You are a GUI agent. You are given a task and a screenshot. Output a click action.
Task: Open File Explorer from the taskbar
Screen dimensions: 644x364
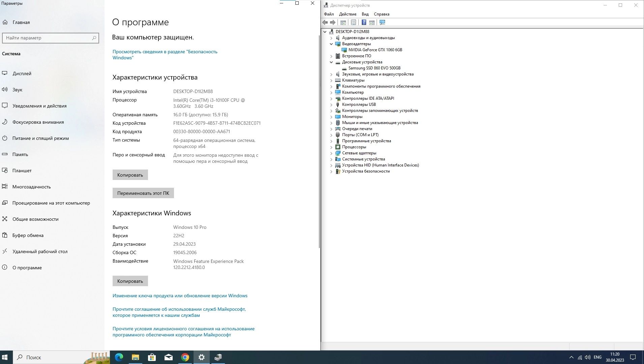[x=135, y=357]
